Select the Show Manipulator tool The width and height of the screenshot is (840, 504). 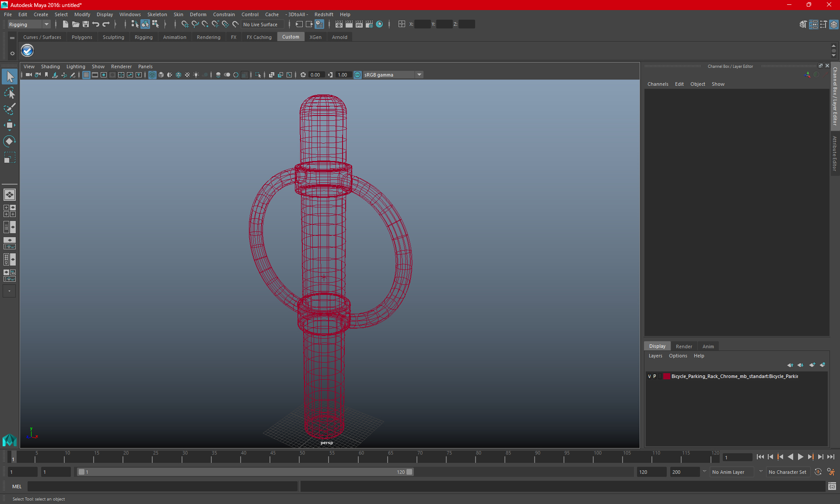click(x=9, y=141)
